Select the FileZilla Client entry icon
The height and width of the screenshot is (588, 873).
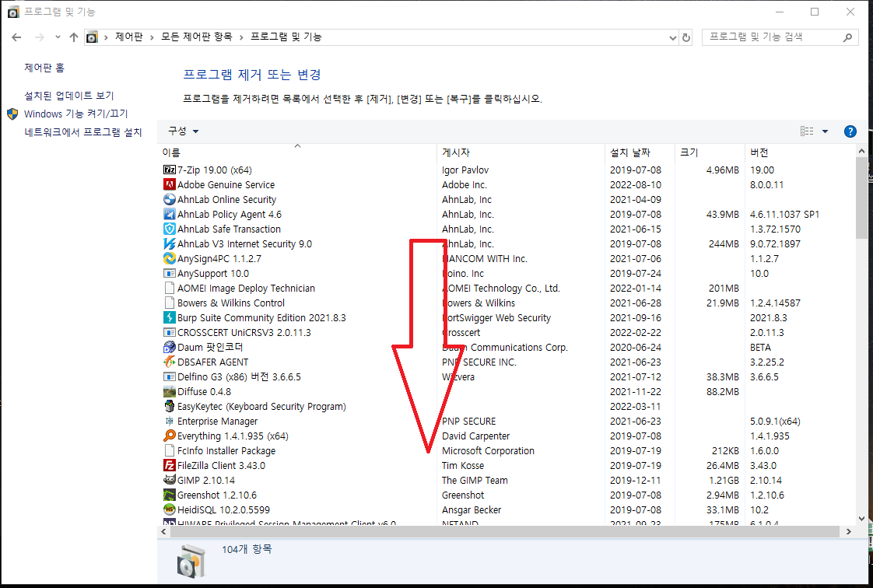(170, 465)
